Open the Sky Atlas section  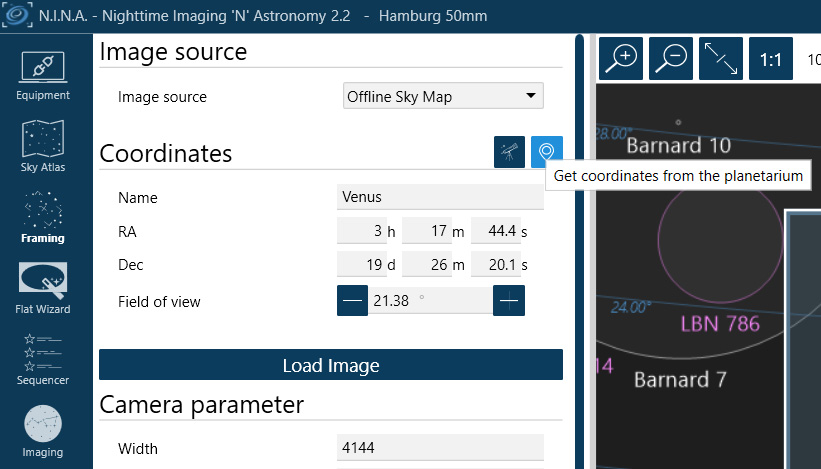tap(42, 147)
